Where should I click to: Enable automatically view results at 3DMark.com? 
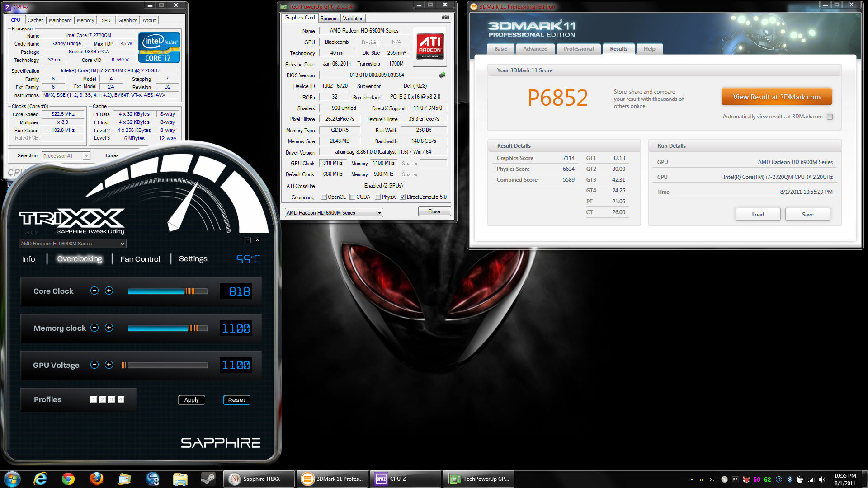(x=830, y=117)
